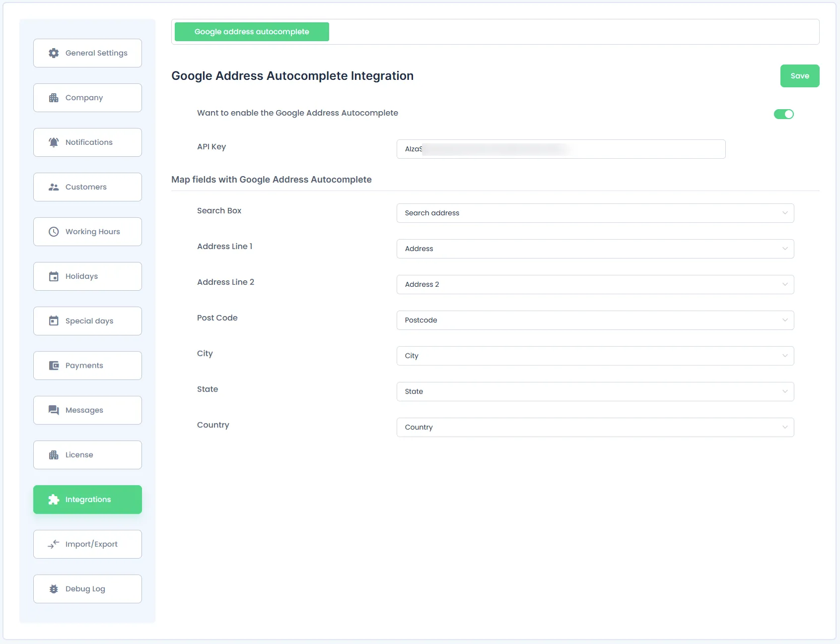Click the wallet icon beside Payments
This screenshot has width=840, height=644.
click(54, 366)
